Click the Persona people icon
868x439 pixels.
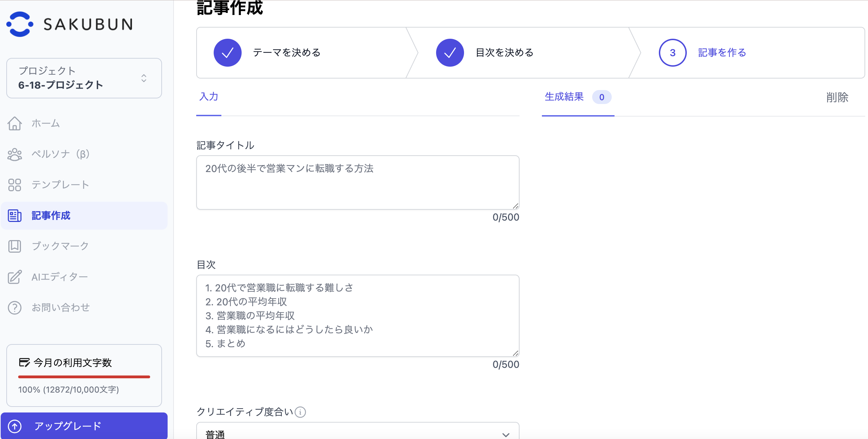(15, 154)
